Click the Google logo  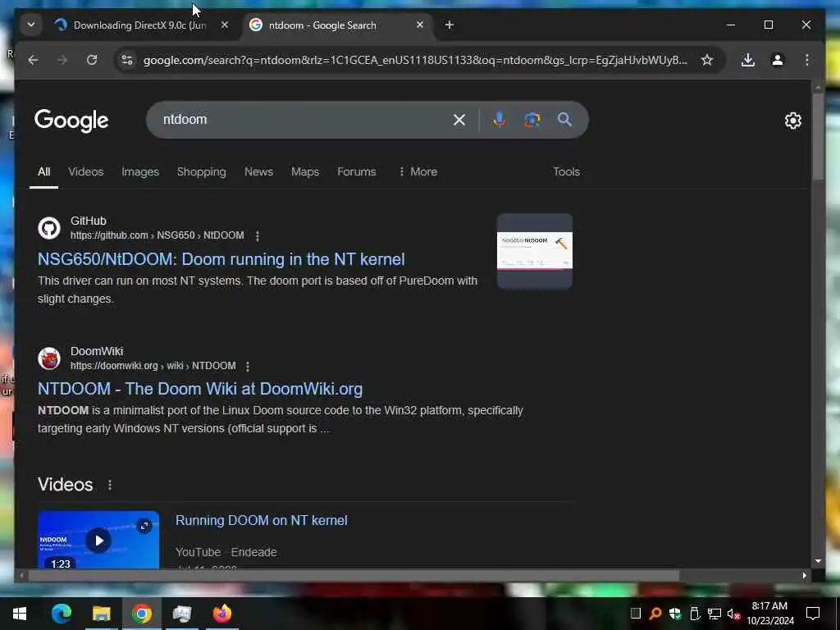pyautogui.click(x=71, y=121)
